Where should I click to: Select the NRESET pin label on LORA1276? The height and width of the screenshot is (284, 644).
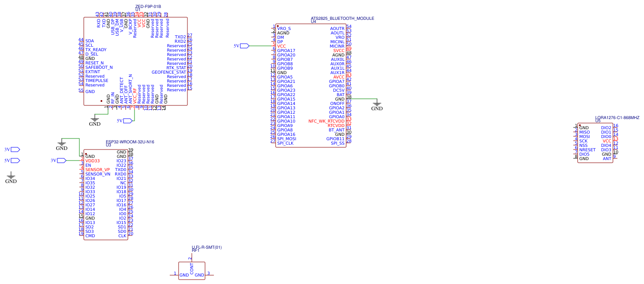(x=588, y=150)
